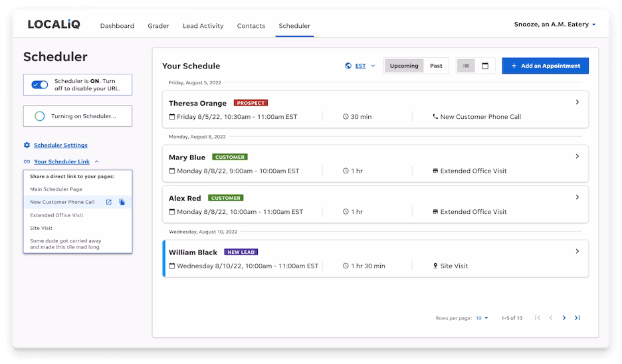Click the globe timezone icon
This screenshot has width=622, height=364.
pyautogui.click(x=348, y=66)
